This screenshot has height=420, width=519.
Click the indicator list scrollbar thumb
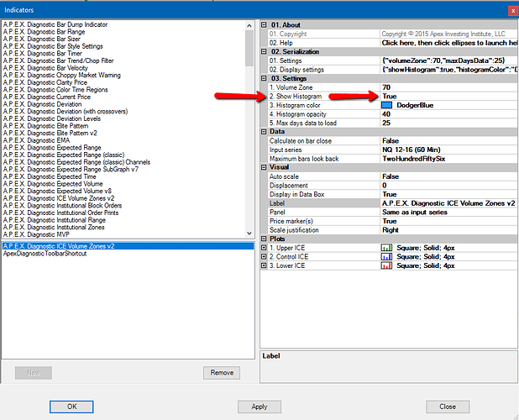pos(249,48)
